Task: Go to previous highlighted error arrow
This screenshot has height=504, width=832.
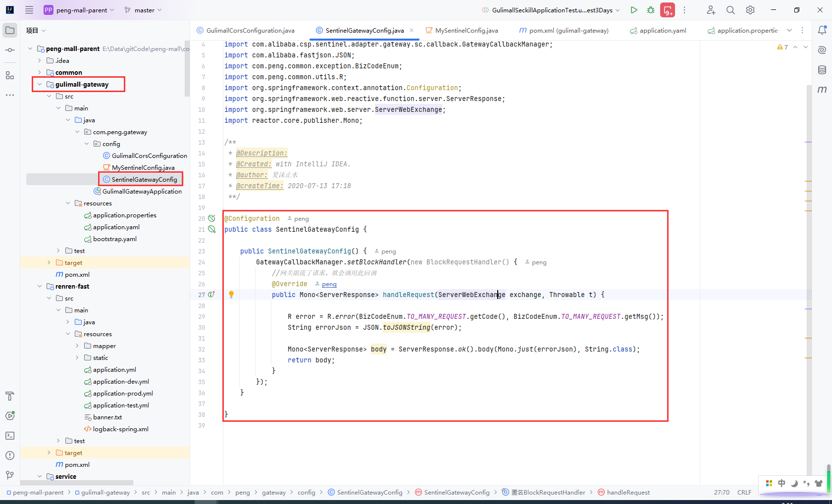Action: (x=795, y=47)
